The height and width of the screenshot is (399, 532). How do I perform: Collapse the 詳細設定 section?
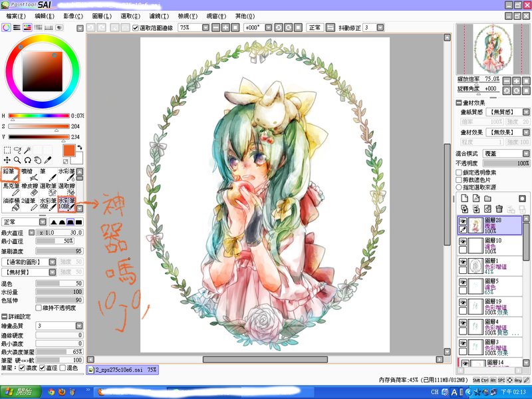(5, 317)
